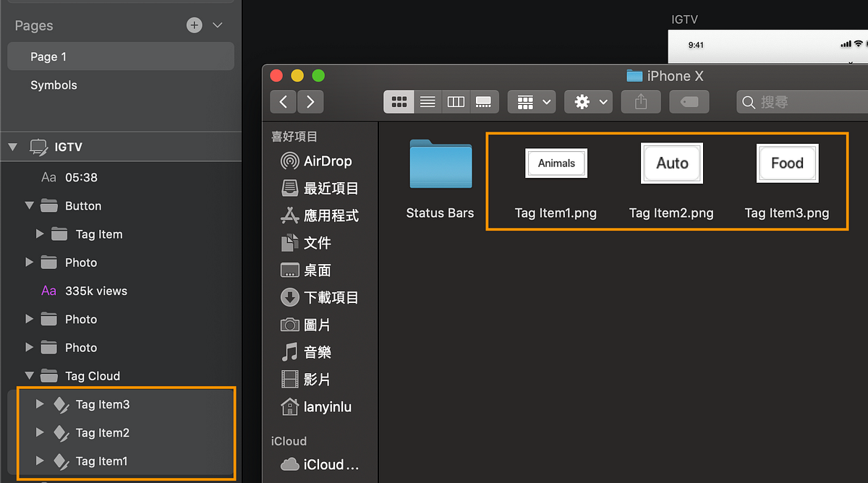Add a new page with the plus button
This screenshot has width=868, height=483.
(x=194, y=25)
